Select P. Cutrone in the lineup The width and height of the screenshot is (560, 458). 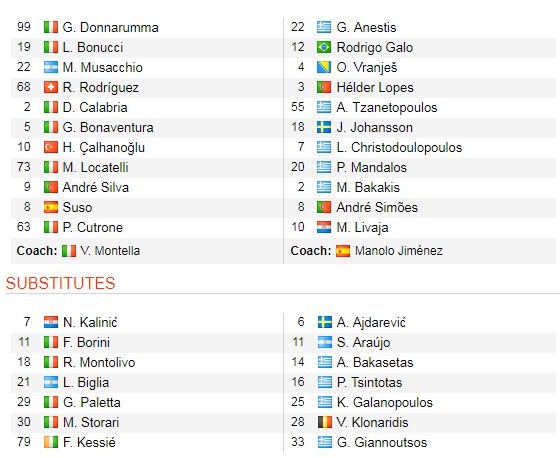[92, 228]
